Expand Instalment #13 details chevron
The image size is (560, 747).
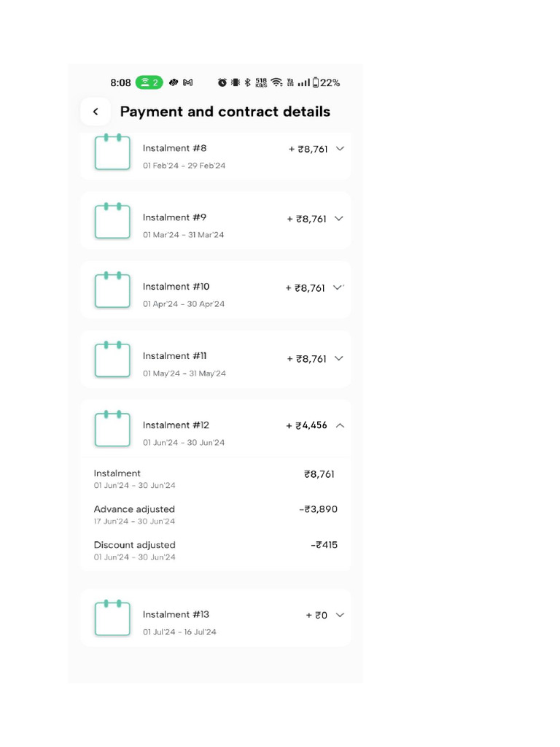pyautogui.click(x=339, y=615)
